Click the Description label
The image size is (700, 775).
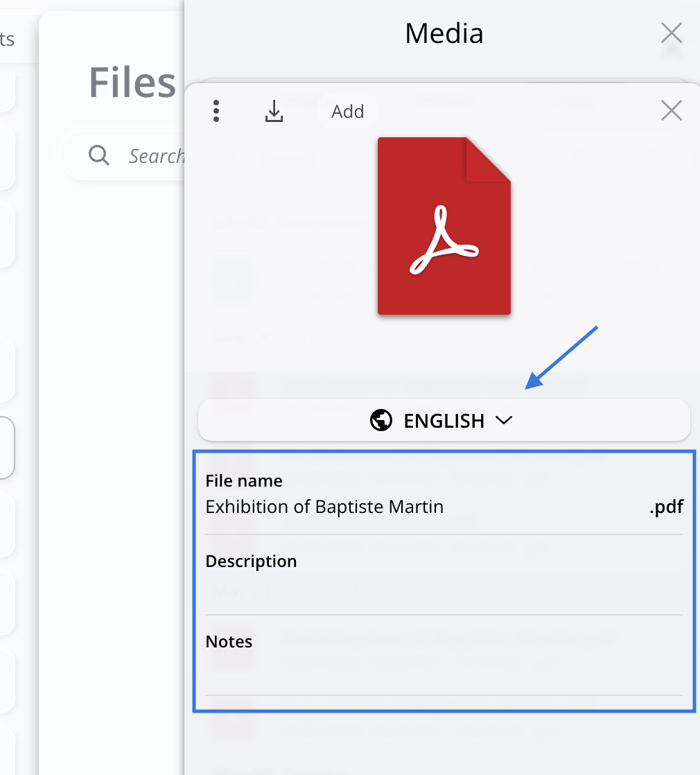coord(251,561)
